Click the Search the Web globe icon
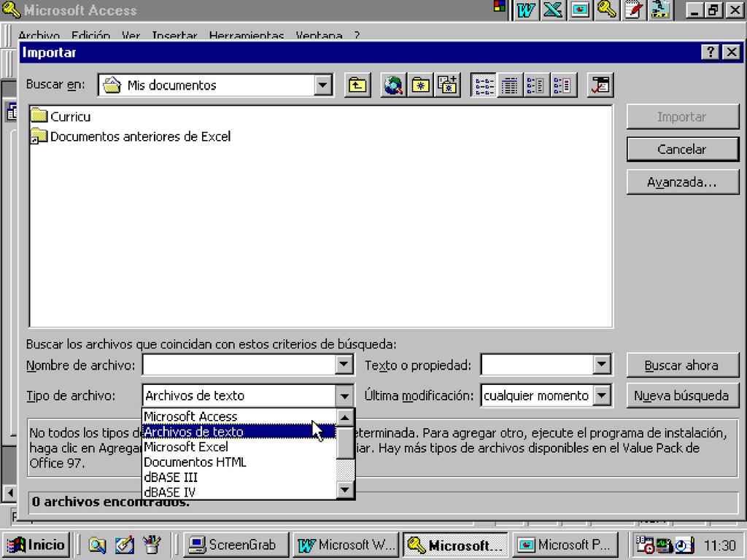The height and width of the screenshot is (560, 747). (393, 85)
